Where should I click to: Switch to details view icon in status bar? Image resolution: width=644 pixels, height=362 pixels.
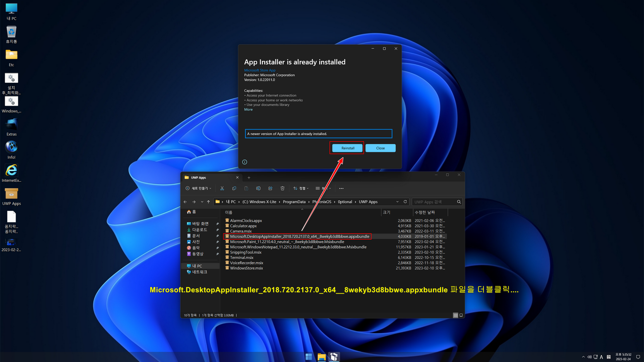(x=456, y=315)
